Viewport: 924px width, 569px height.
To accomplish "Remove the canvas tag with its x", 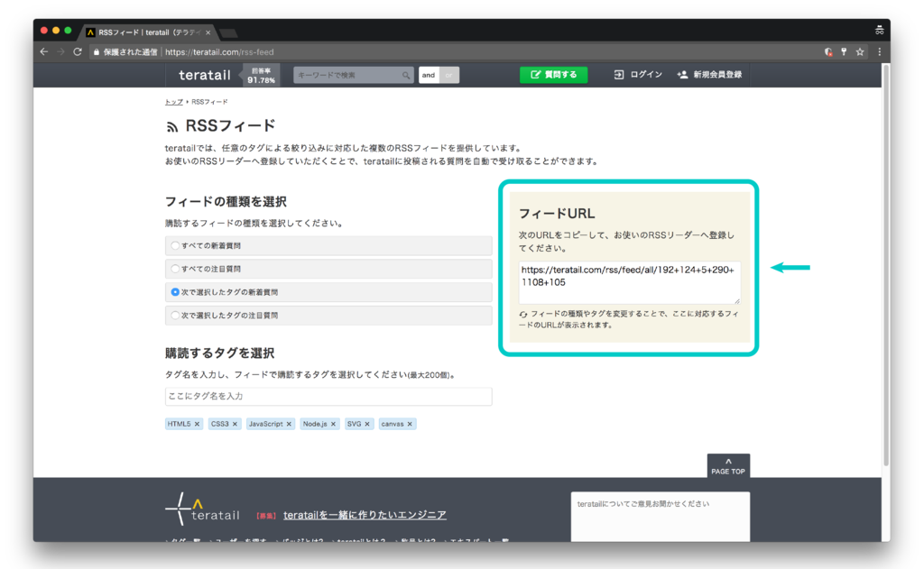I will coord(410,424).
